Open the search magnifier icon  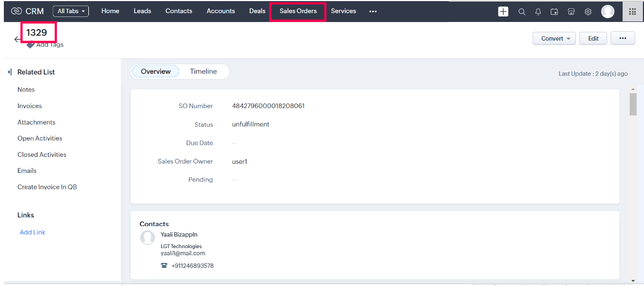click(522, 12)
